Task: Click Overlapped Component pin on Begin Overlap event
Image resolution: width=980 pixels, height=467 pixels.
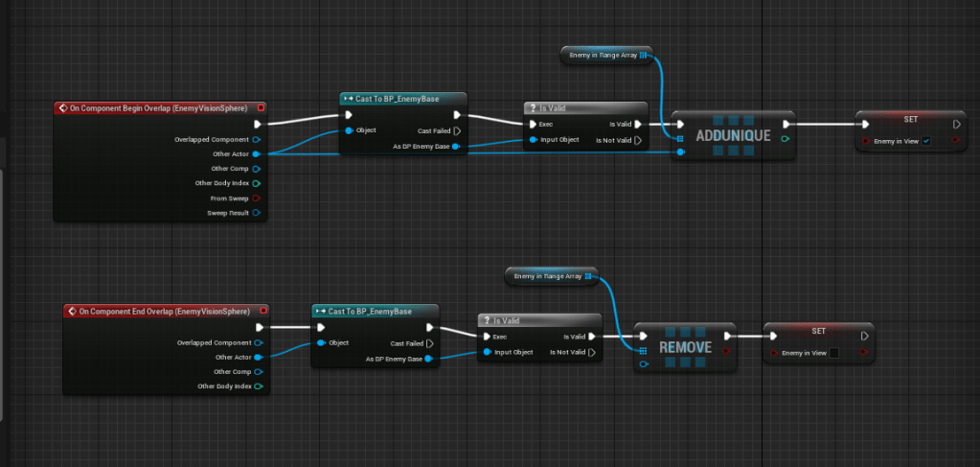Action: pos(257,139)
